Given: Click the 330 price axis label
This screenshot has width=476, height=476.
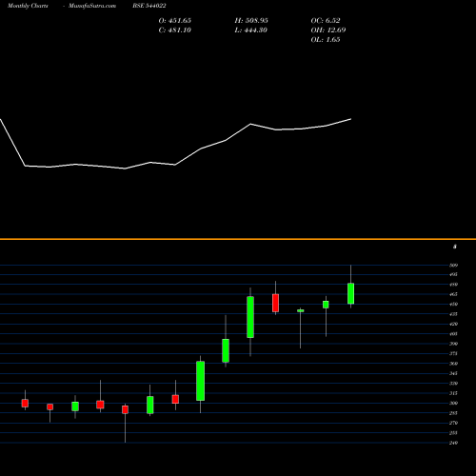Looking at the screenshot, I should [x=453, y=384].
